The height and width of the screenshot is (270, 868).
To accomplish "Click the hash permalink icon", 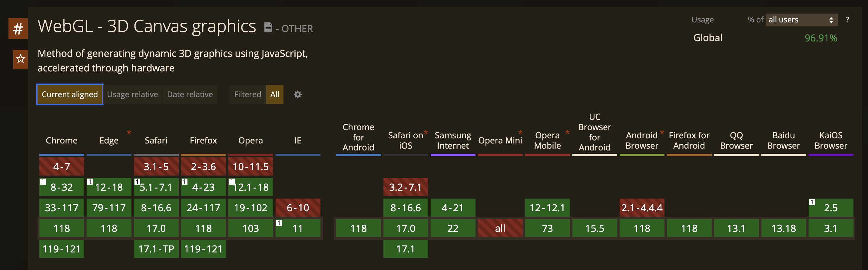I will (x=18, y=29).
